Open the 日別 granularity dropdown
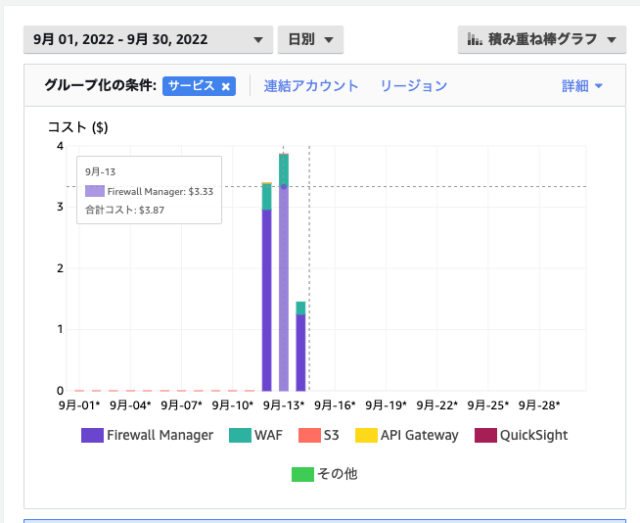The width and height of the screenshot is (640, 523). tap(311, 40)
